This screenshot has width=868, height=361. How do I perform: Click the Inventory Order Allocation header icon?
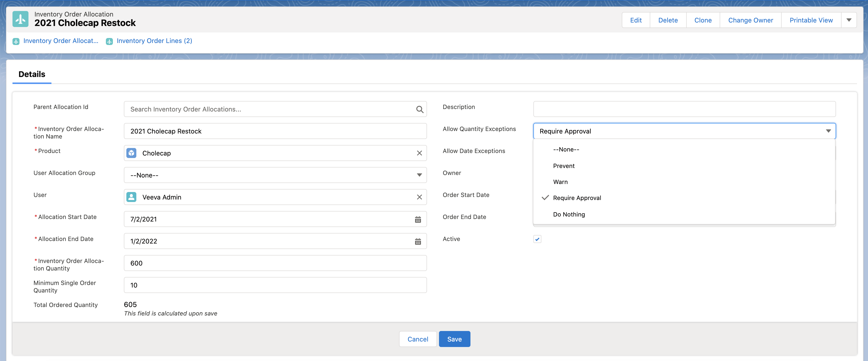[20, 19]
